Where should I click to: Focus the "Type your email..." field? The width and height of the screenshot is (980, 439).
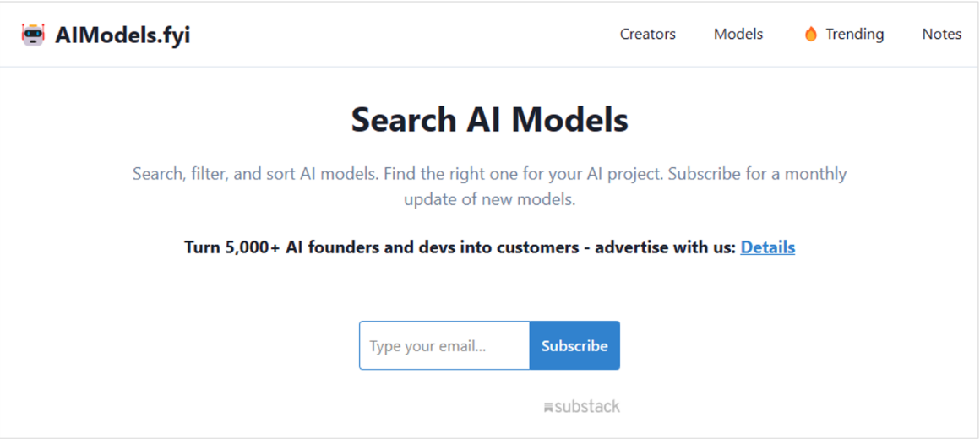444,346
